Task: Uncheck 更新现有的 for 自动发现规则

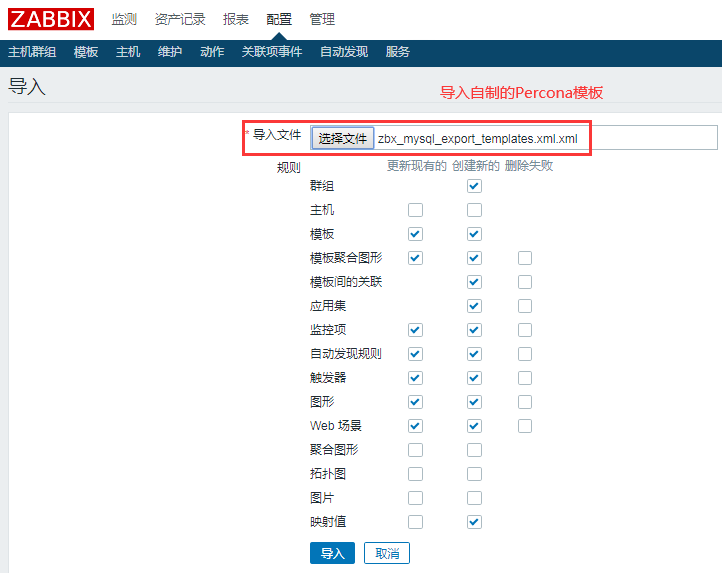Action: 415,354
